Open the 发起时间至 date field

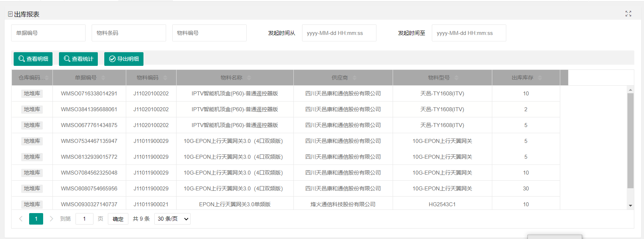(x=469, y=33)
